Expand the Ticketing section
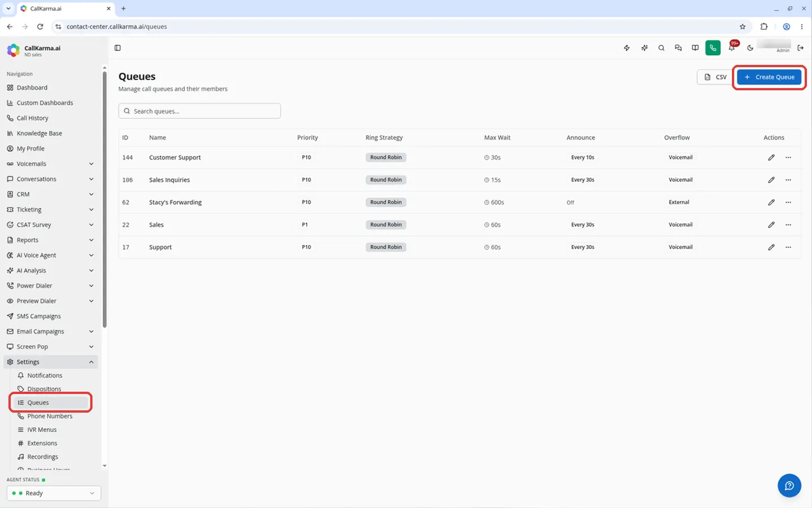 [51, 209]
